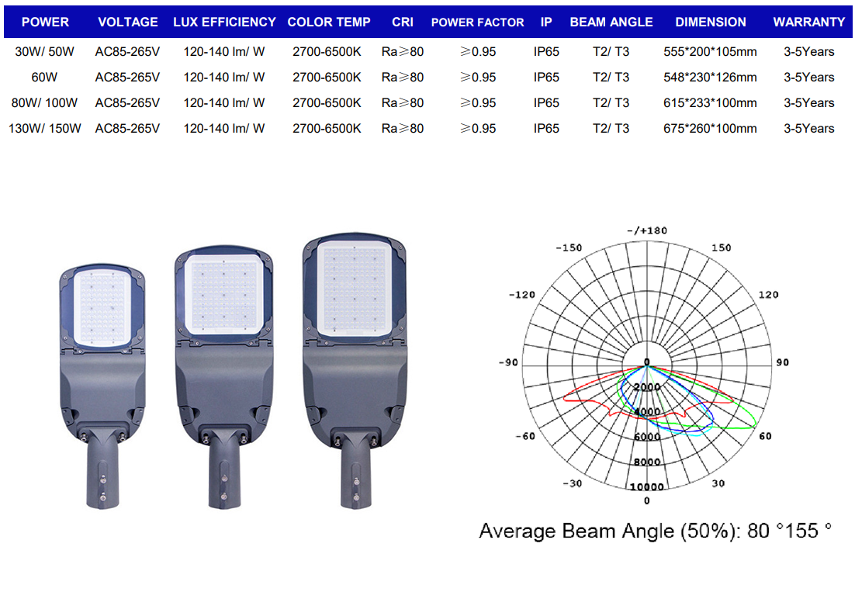Screen dimensions: 855x616
Task: Select the WARRANTY column header
Action: pos(809,22)
